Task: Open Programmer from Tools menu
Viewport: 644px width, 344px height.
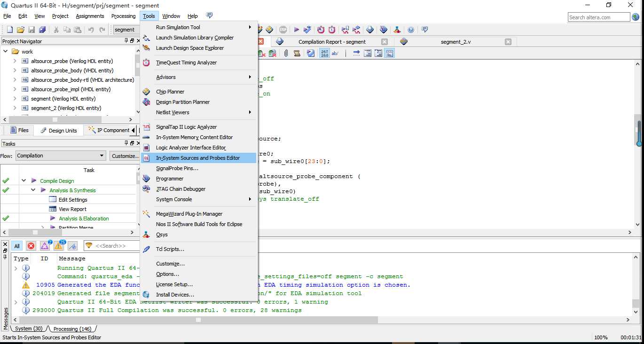Action: (170, 179)
